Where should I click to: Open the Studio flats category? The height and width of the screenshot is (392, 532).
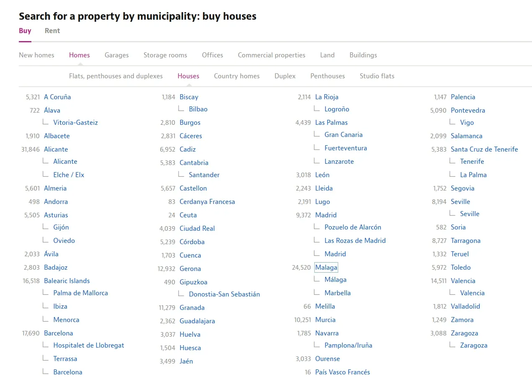(x=377, y=76)
